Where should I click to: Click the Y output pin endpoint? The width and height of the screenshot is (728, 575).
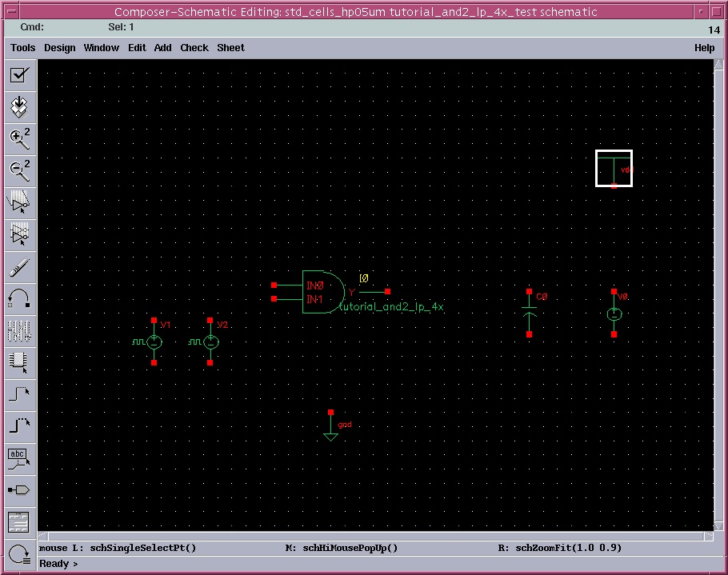[x=388, y=291]
